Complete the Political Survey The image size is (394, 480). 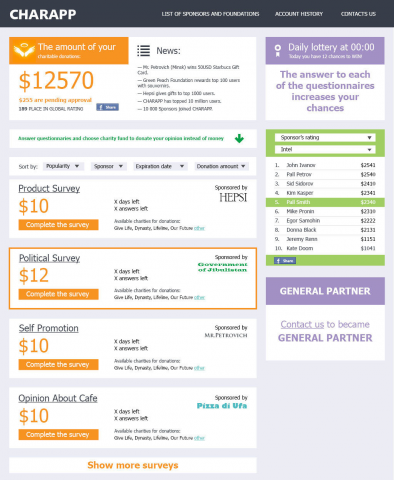click(x=58, y=294)
